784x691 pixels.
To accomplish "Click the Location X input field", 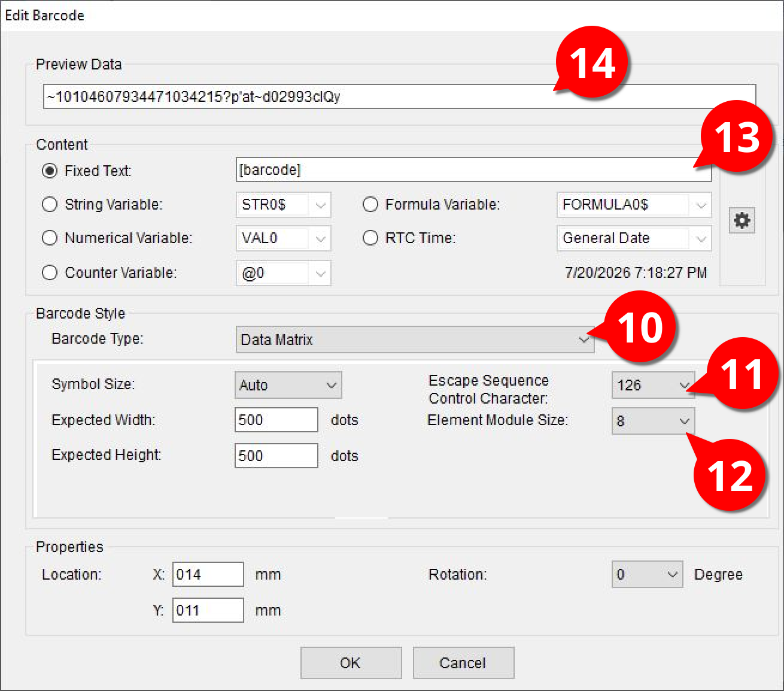I will pyautogui.click(x=208, y=574).
